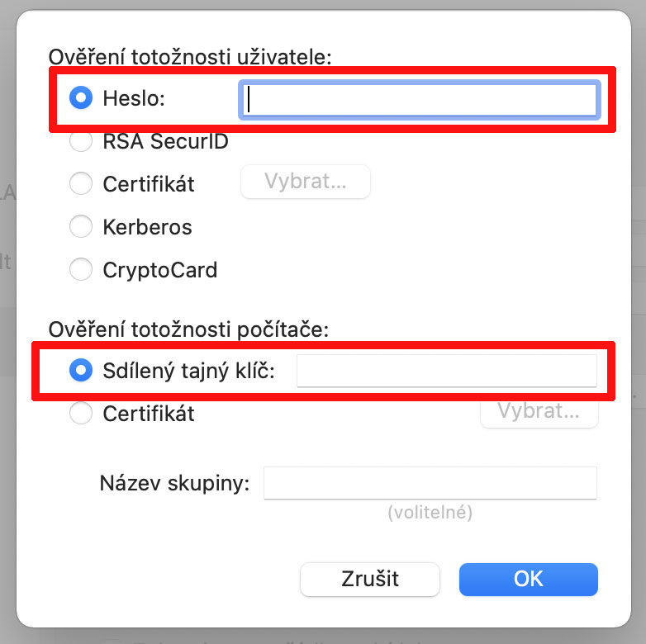Choose the RSA SecurID radio option

(x=81, y=141)
